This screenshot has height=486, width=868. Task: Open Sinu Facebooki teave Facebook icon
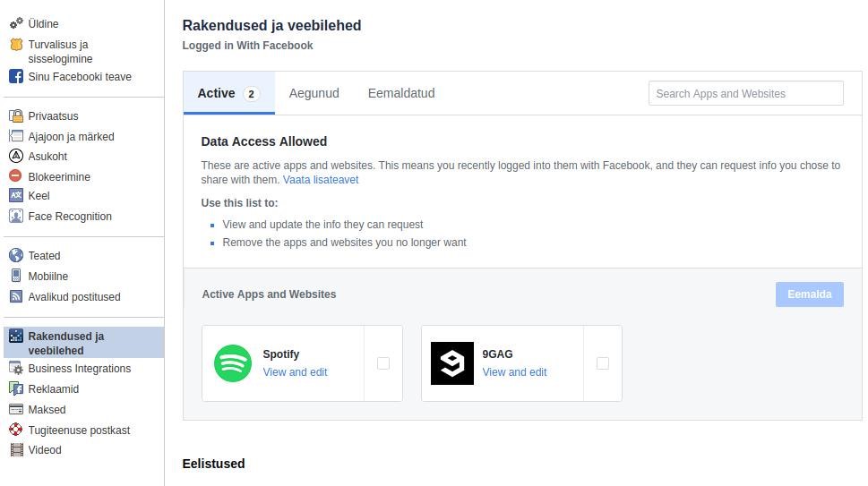coord(16,76)
